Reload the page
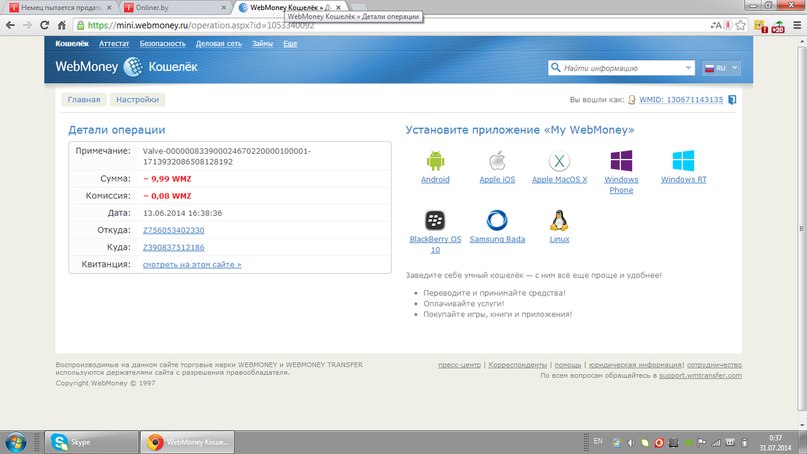The height and width of the screenshot is (454, 807). coord(44,25)
